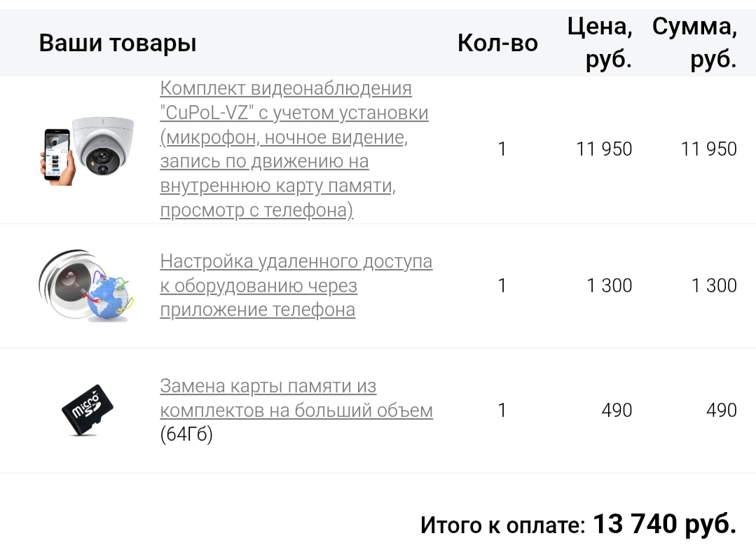This screenshot has width=756, height=559.
Task: Click the "Сумма, руб." column header
Action: (x=694, y=43)
